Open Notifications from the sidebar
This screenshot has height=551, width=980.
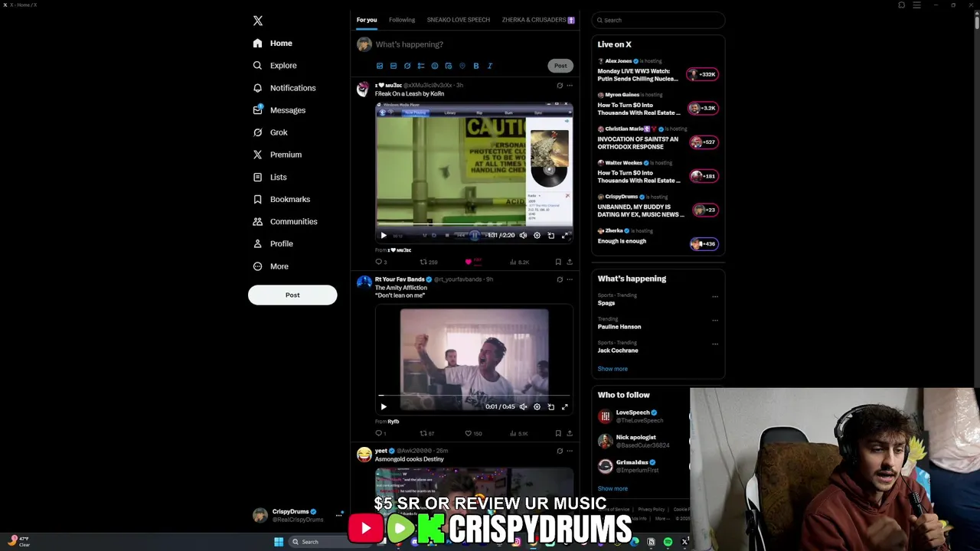(x=284, y=88)
